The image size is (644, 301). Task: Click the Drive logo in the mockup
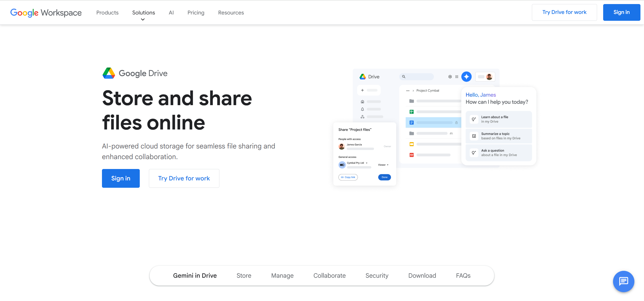click(363, 77)
